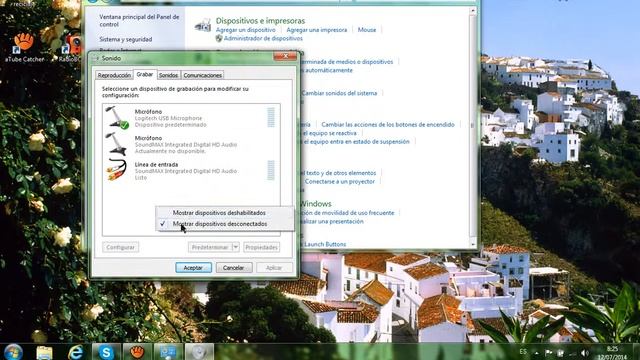The height and width of the screenshot is (360, 640).
Task: Click the Línea de entrada level meter
Action: click(271, 170)
